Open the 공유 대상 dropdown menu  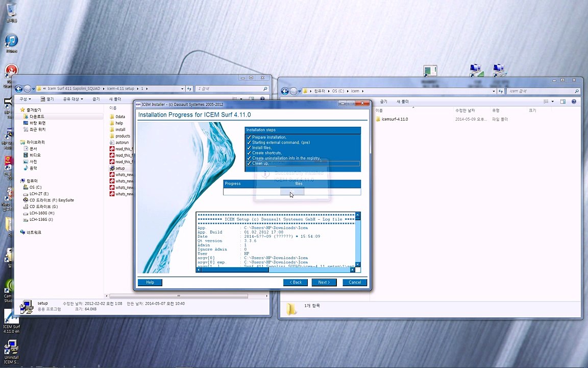[x=73, y=99]
